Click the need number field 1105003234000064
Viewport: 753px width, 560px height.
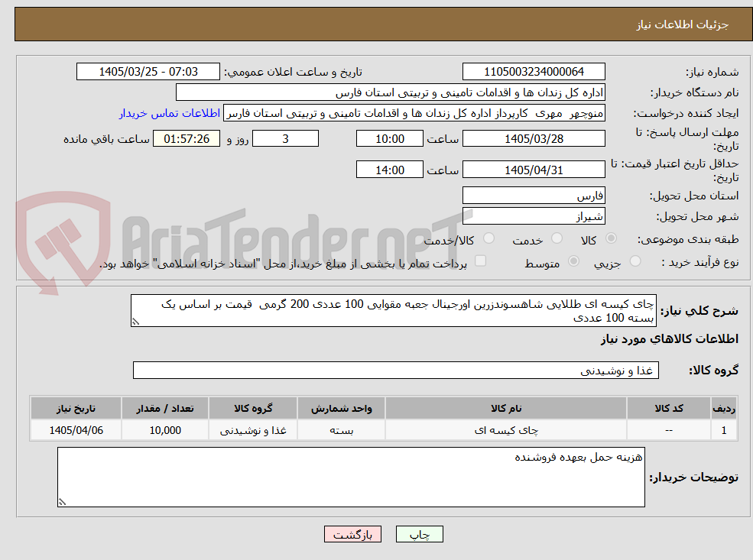point(534,72)
